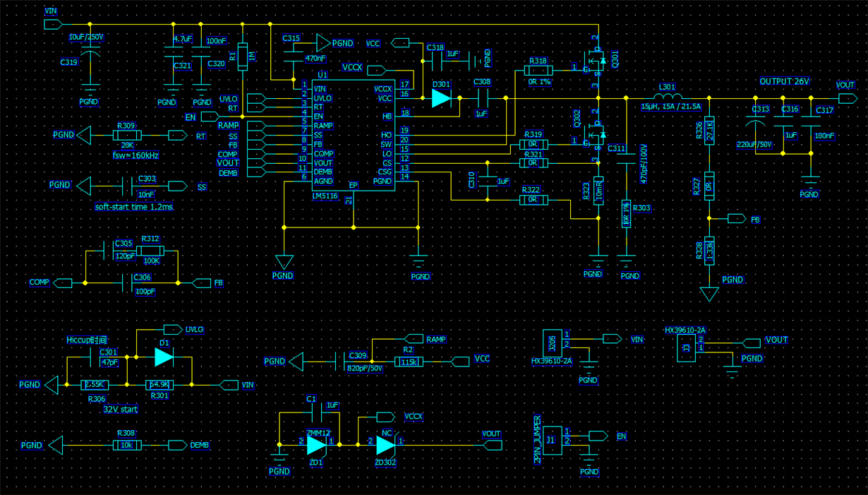
Task: Select the C310 1uF capacitor symbol
Action: tap(486, 181)
